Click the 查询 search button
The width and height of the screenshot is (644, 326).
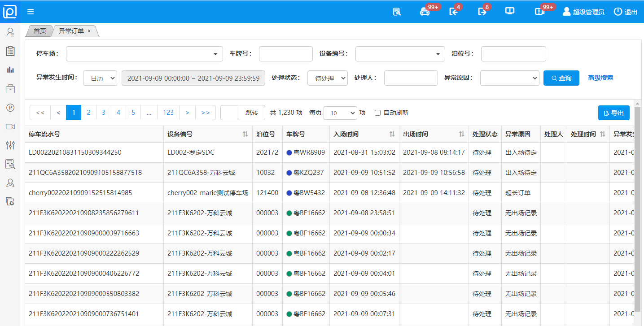point(561,78)
